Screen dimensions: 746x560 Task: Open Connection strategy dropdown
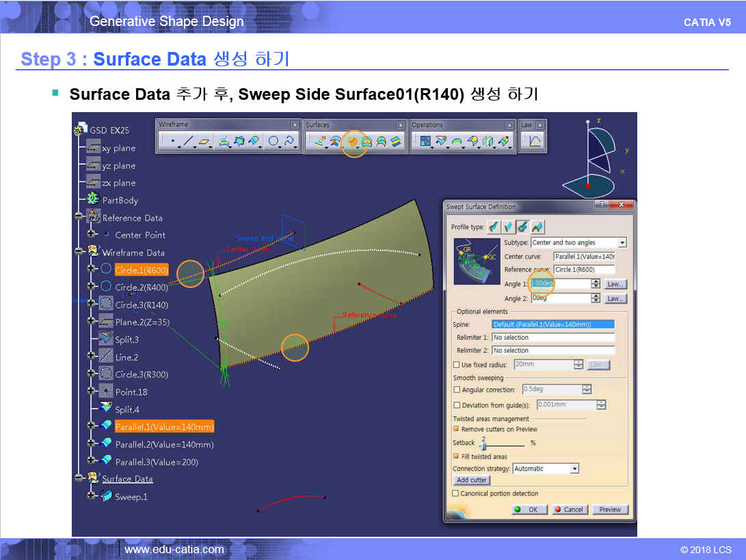click(574, 469)
